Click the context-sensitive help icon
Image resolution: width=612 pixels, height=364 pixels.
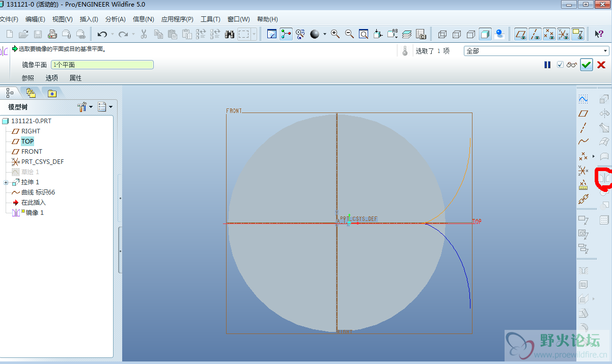point(599,34)
